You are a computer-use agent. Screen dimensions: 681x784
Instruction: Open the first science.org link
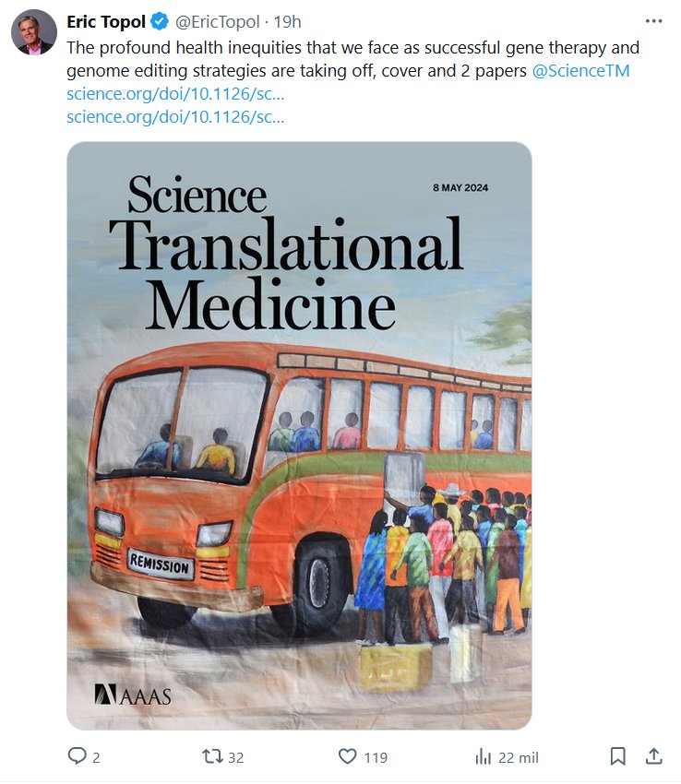coord(175,93)
